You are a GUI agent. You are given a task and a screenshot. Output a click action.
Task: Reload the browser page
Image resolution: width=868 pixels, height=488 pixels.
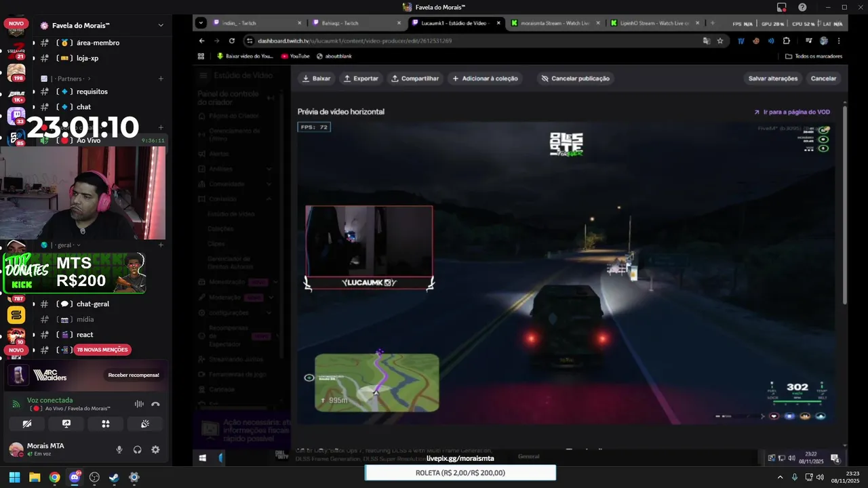[x=232, y=41]
